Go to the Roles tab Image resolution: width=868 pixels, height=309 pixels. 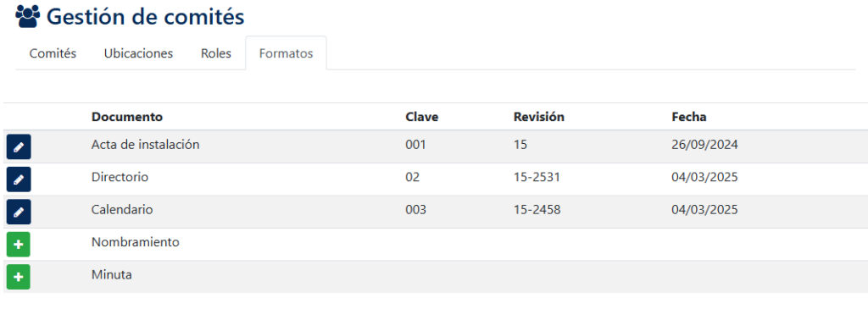pos(216,53)
